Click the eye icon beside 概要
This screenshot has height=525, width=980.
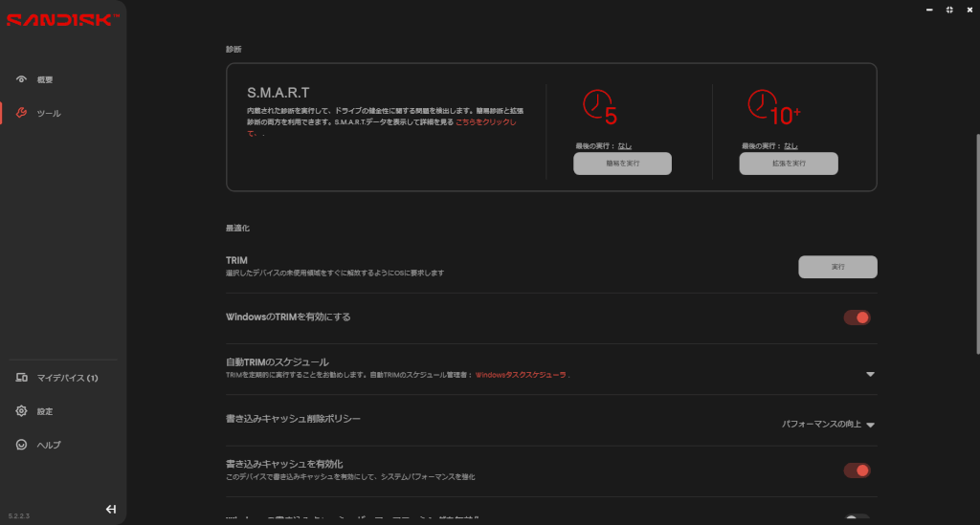[x=21, y=79]
